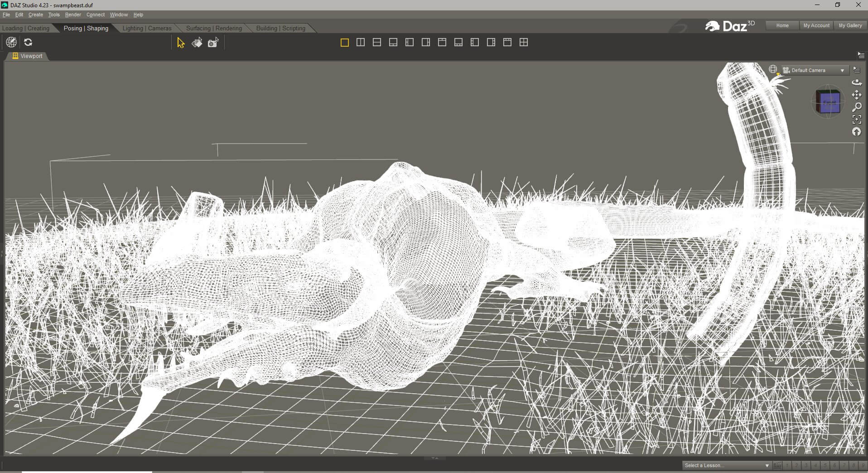The width and height of the screenshot is (868, 473).
Task: Click the Daz 3D logo
Action: (x=730, y=26)
